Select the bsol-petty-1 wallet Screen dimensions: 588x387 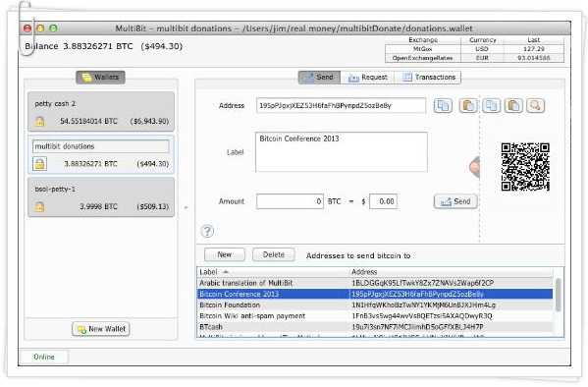pos(101,197)
